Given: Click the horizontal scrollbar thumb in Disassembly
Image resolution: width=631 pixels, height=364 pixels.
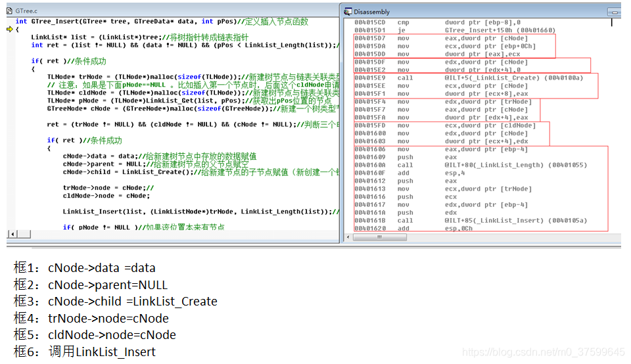Looking at the screenshot, I should click(x=379, y=237).
